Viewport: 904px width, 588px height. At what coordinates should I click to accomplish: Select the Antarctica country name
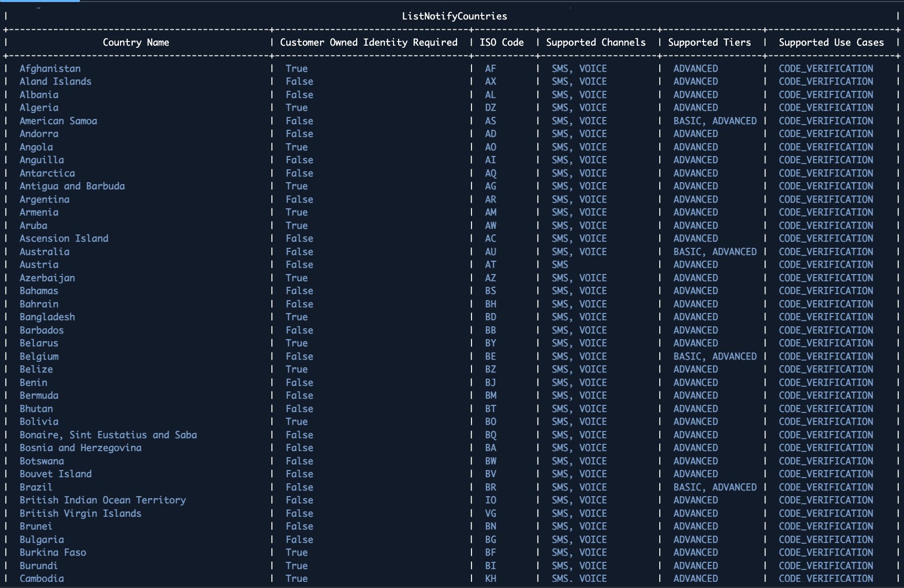(x=47, y=173)
